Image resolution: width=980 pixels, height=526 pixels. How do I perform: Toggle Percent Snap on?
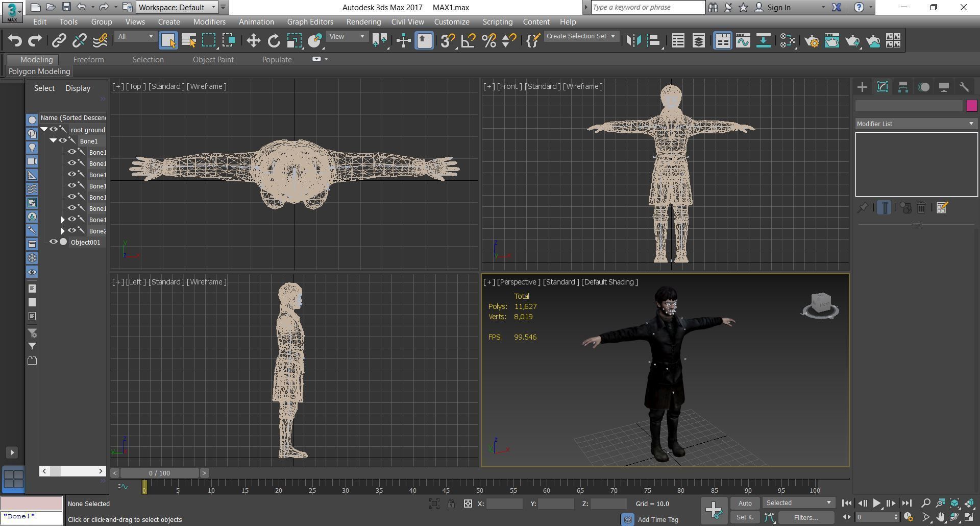point(488,41)
